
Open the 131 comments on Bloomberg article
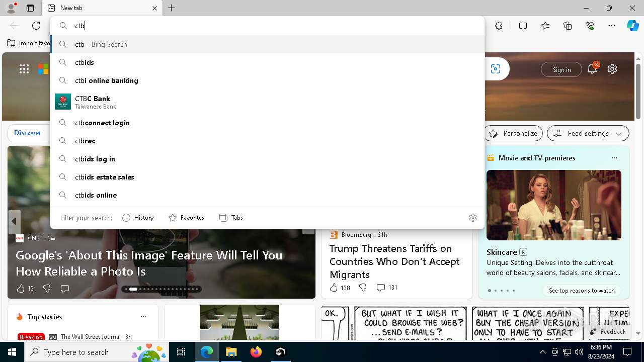pyautogui.click(x=386, y=288)
